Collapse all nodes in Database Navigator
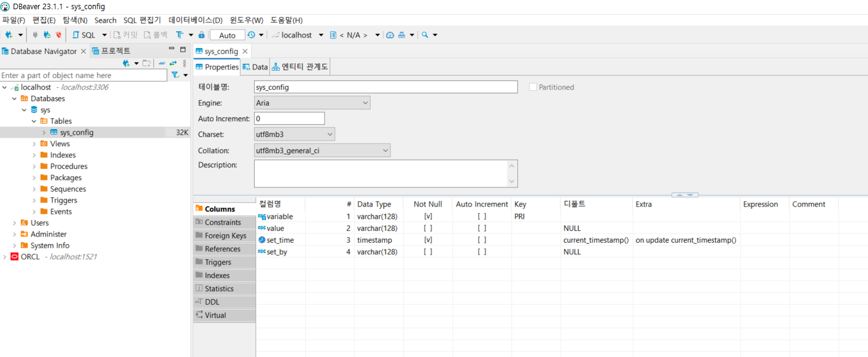The image size is (868, 357). [x=162, y=62]
